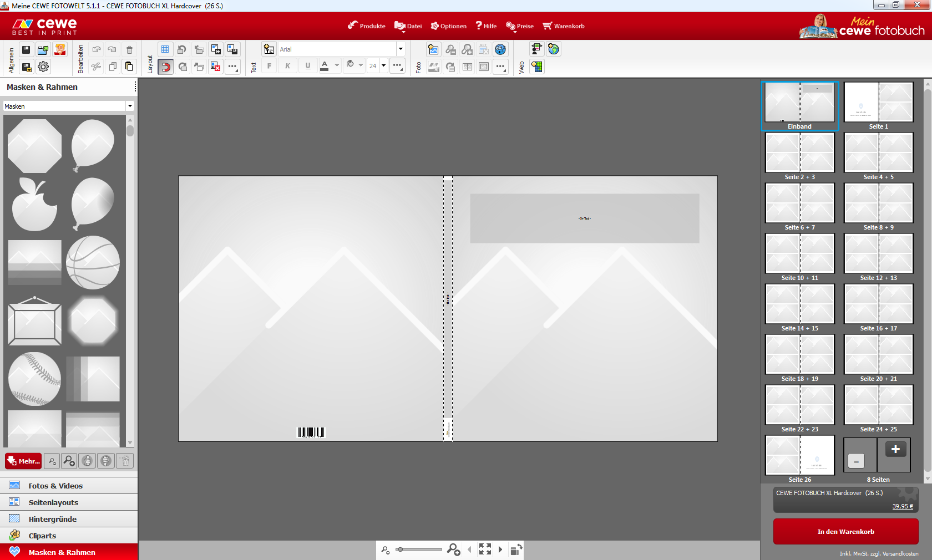Image resolution: width=932 pixels, height=560 pixels.
Task: Toggle the grid display button
Action: point(165,49)
